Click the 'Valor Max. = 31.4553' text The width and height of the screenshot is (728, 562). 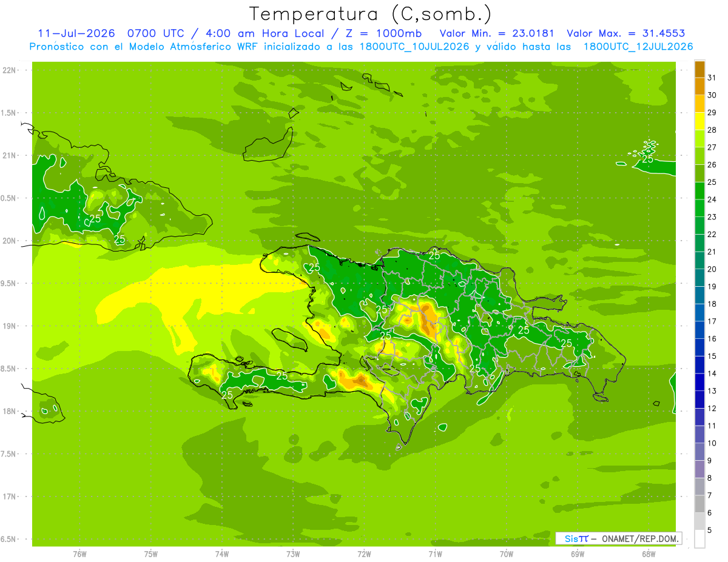[627, 33]
